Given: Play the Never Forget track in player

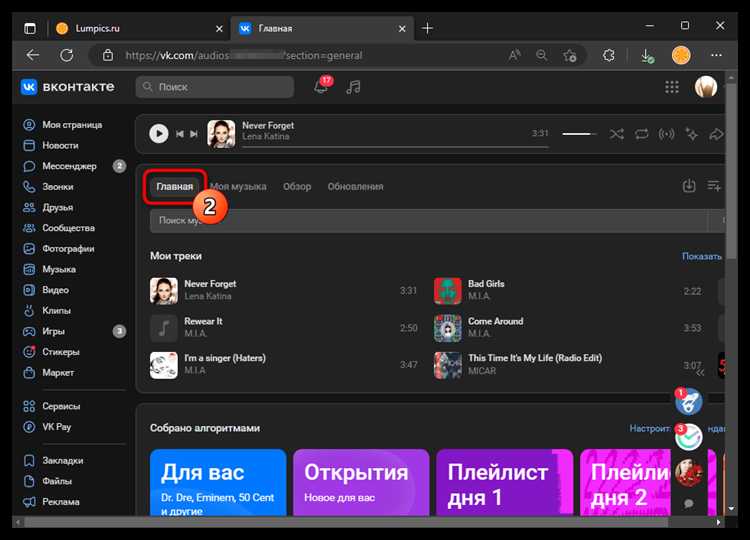Looking at the screenshot, I should pyautogui.click(x=158, y=133).
